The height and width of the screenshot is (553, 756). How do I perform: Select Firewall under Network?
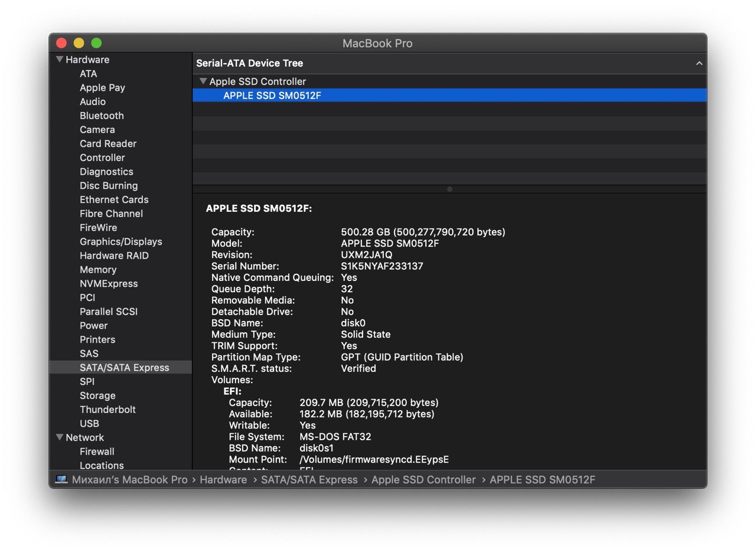97,451
